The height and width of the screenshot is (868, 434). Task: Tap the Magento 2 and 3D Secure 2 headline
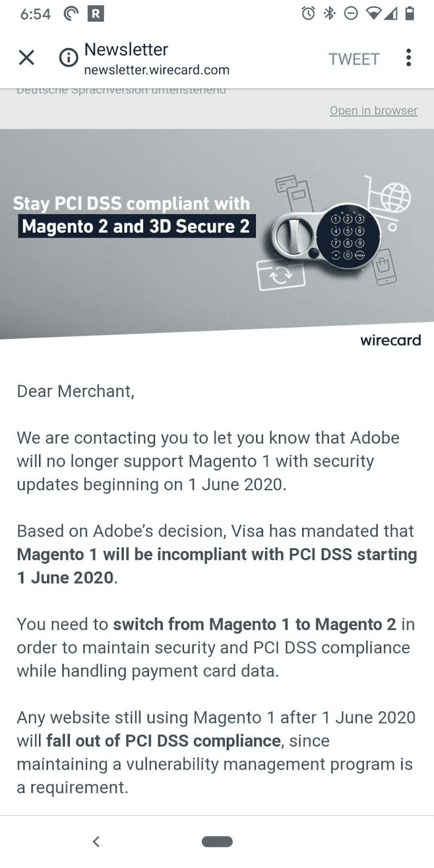pos(136,226)
